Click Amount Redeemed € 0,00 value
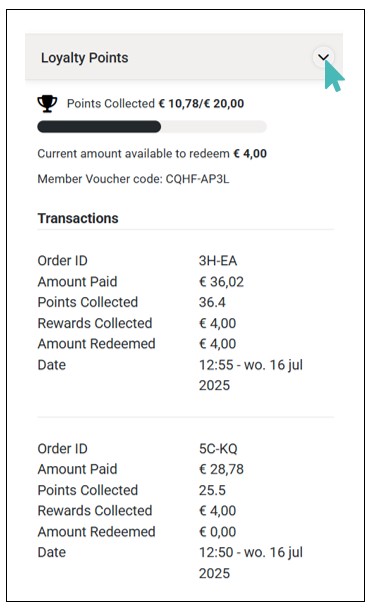Screen dimensions: 373x613 click(x=217, y=532)
